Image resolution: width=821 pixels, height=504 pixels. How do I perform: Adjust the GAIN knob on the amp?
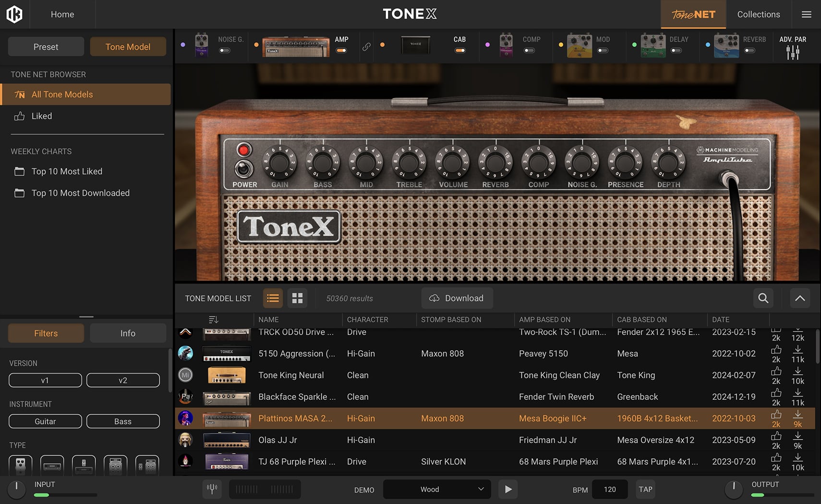pyautogui.click(x=279, y=163)
